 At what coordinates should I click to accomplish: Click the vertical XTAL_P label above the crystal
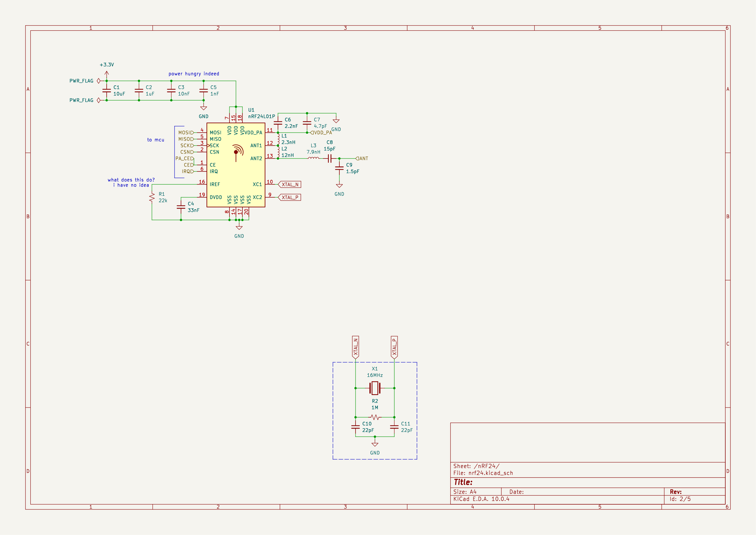tap(394, 347)
